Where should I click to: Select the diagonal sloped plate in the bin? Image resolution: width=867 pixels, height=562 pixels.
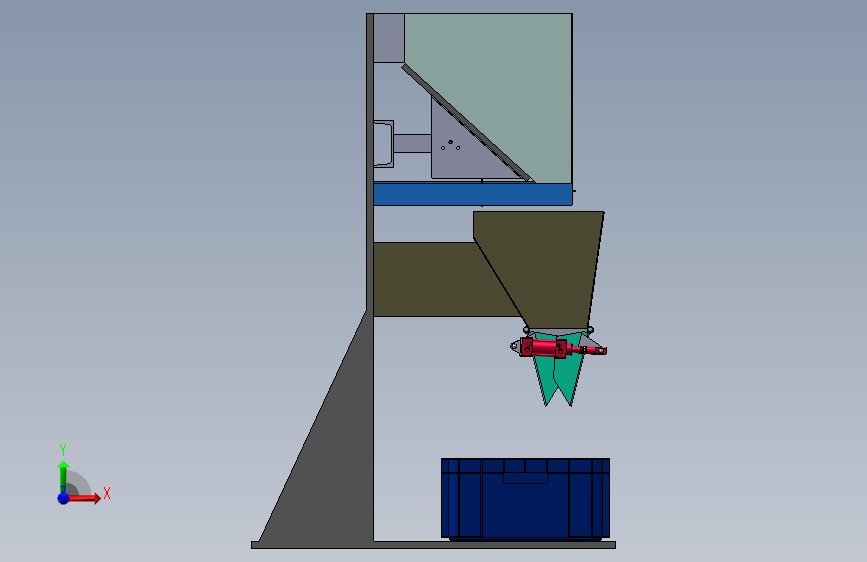[x=467, y=123]
